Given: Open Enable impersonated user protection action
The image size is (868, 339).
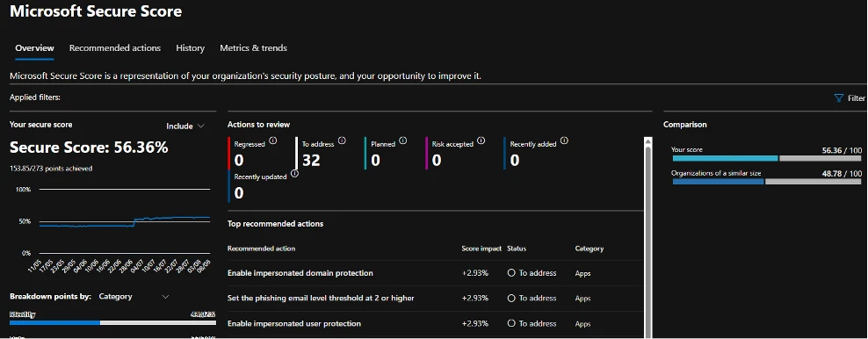Looking at the screenshot, I should (294, 323).
